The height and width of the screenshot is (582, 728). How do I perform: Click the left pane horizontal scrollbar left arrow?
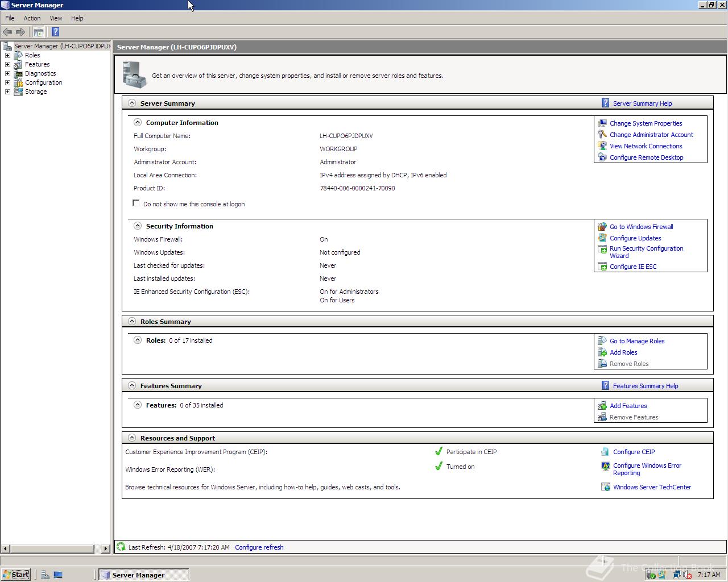point(6,548)
